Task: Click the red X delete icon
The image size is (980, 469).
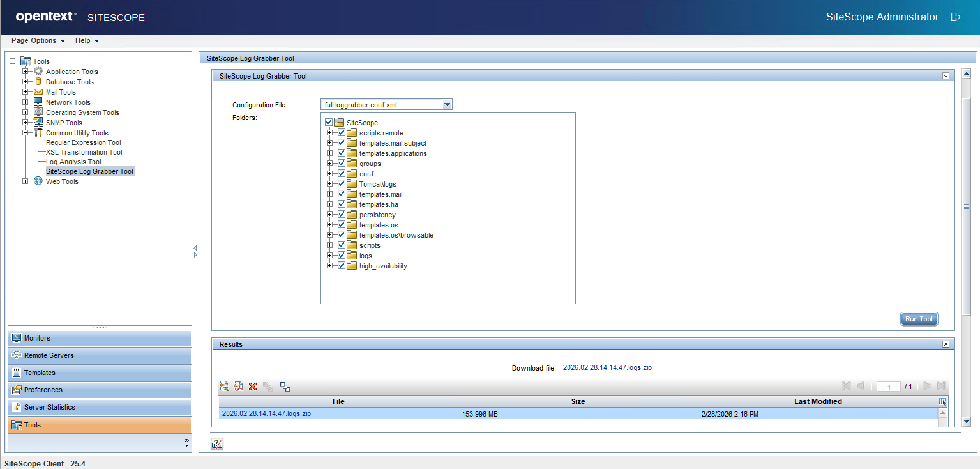Action: [x=253, y=387]
